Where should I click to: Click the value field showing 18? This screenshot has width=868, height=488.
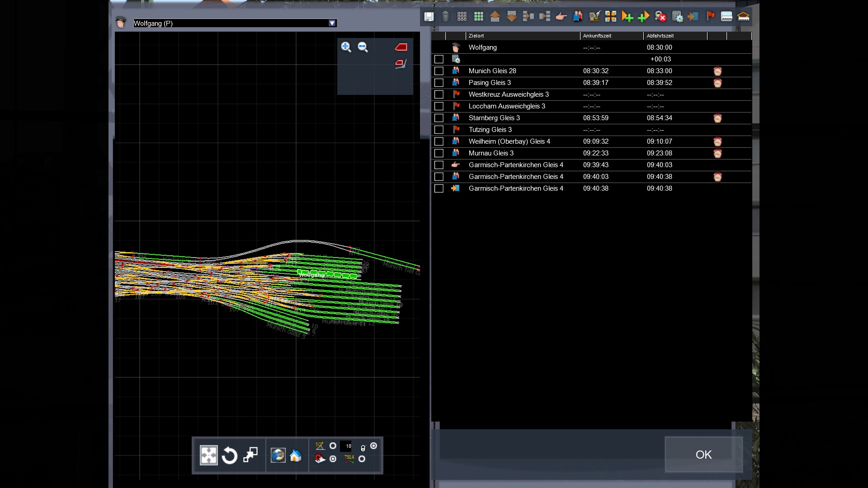346,446
